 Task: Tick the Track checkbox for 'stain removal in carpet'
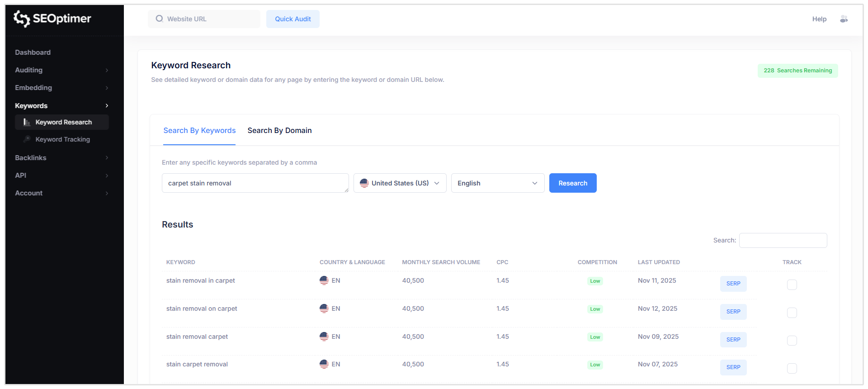792,285
